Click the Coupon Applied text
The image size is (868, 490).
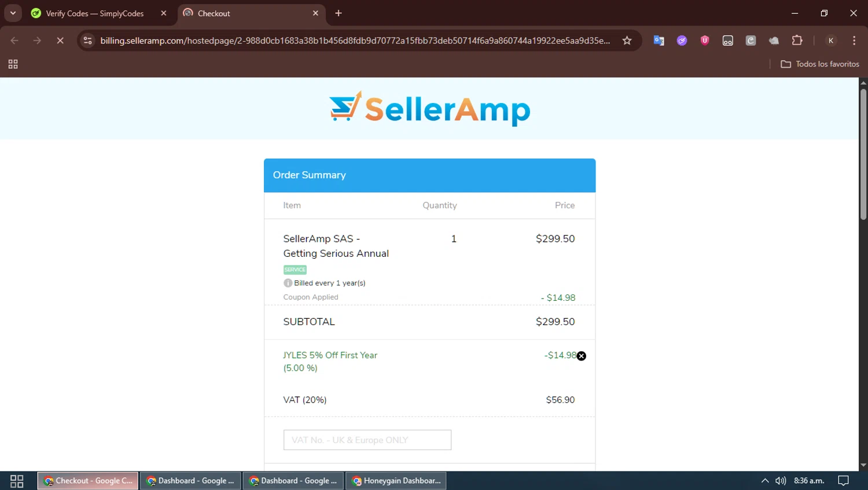311,297
